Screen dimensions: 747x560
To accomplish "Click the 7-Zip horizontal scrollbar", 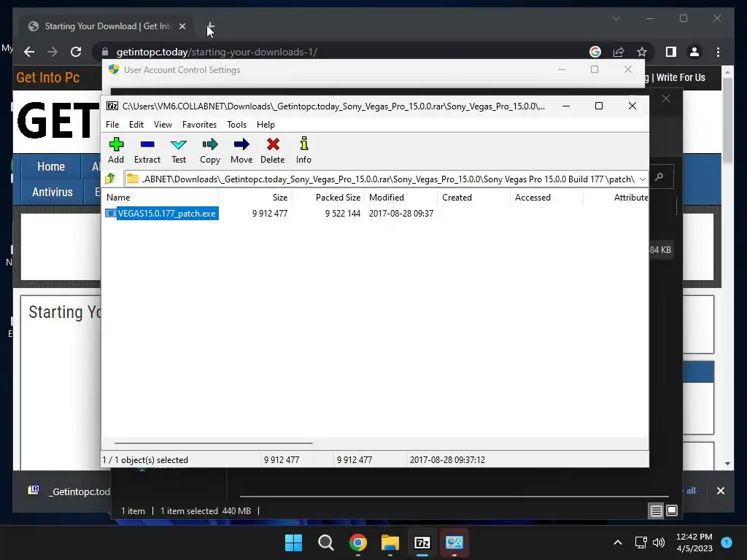I will point(214,443).
